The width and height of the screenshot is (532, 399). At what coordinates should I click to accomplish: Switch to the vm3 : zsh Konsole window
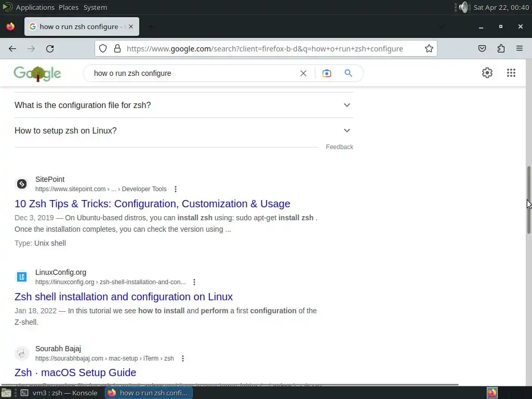(60, 393)
